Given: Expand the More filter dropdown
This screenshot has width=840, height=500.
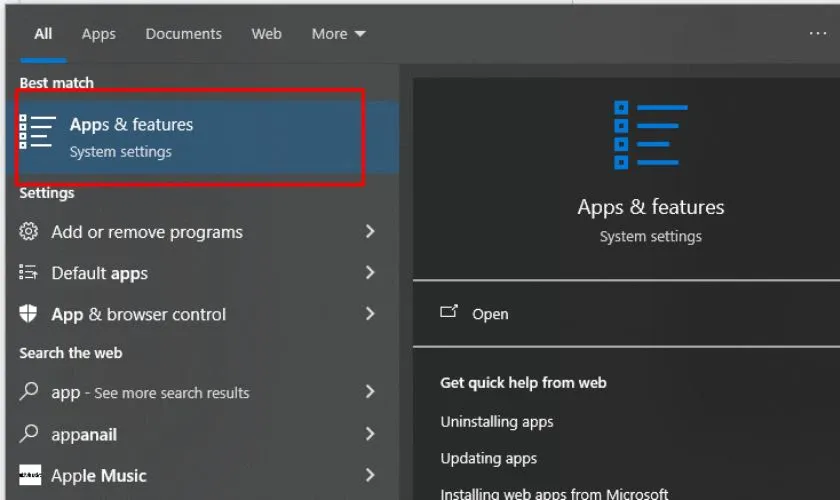Looking at the screenshot, I should click(338, 34).
